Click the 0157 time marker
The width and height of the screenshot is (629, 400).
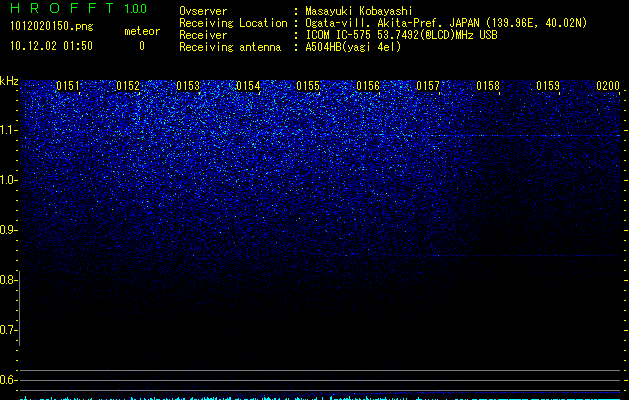pos(428,86)
